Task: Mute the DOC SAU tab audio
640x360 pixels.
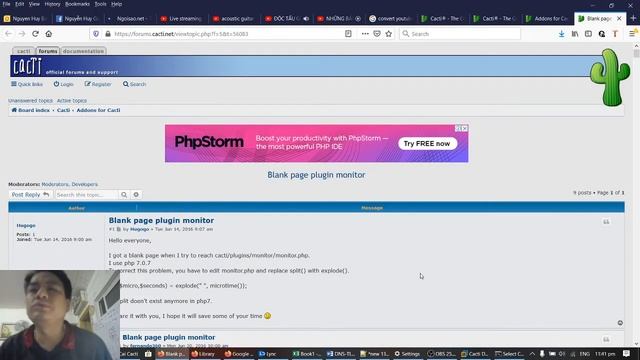Action: point(306,18)
